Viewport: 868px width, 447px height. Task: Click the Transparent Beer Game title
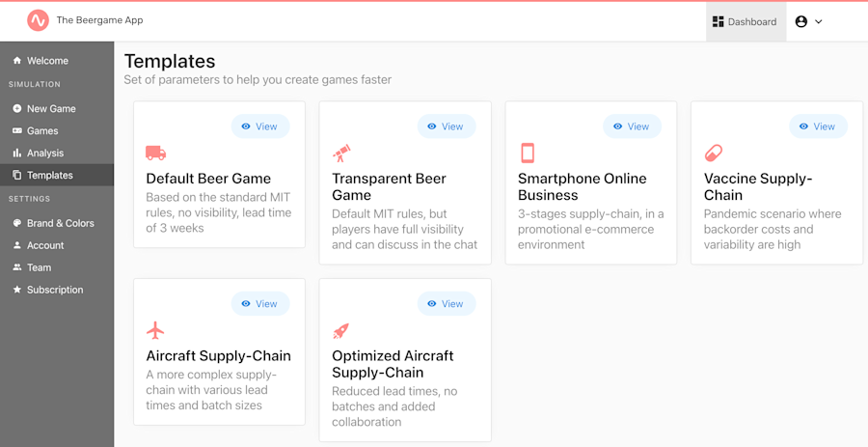(x=389, y=186)
